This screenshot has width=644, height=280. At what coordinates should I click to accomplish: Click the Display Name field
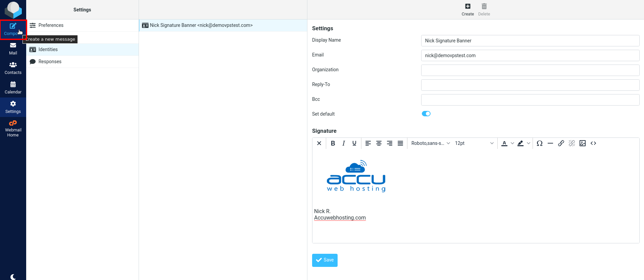[530, 41]
